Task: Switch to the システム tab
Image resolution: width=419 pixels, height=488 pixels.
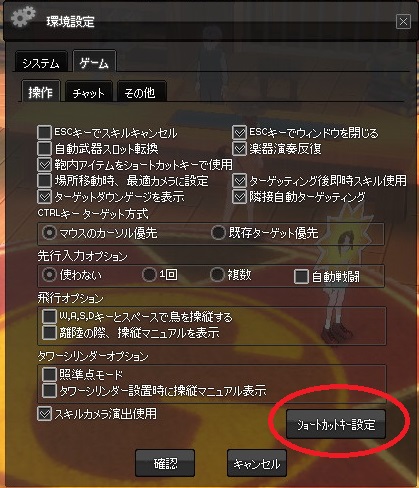Action: 41,63
